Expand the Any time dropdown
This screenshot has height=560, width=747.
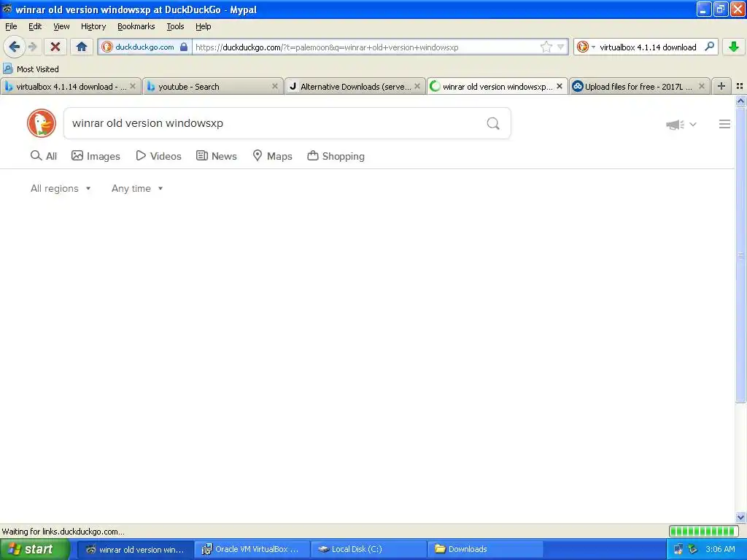137,189
